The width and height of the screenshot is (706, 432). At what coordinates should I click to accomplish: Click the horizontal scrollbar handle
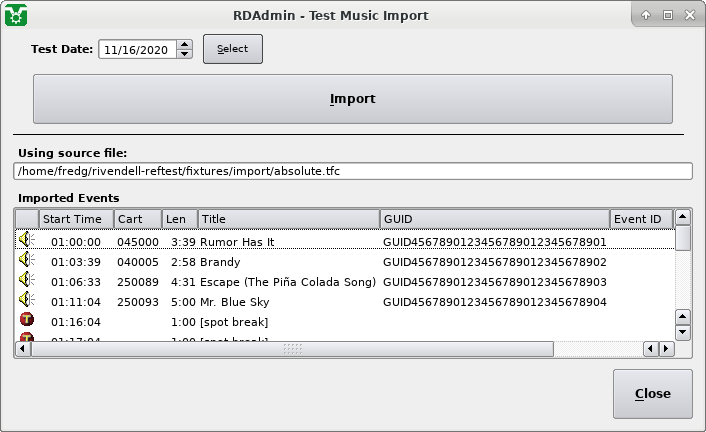[292, 348]
